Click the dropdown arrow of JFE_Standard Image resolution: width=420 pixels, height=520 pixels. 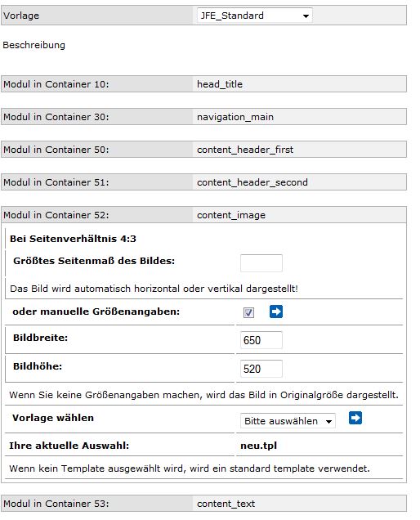pyautogui.click(x=306, y=16)
